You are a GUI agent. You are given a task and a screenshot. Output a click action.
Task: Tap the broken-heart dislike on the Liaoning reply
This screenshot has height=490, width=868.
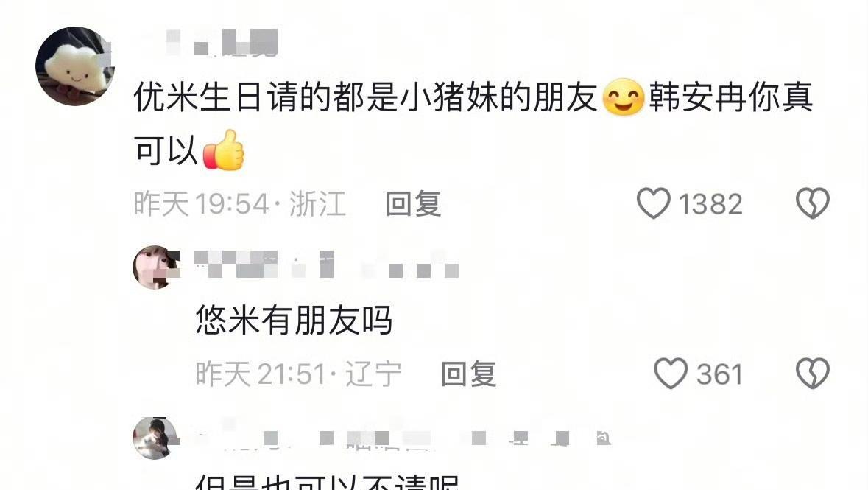[x=813, y=373]
